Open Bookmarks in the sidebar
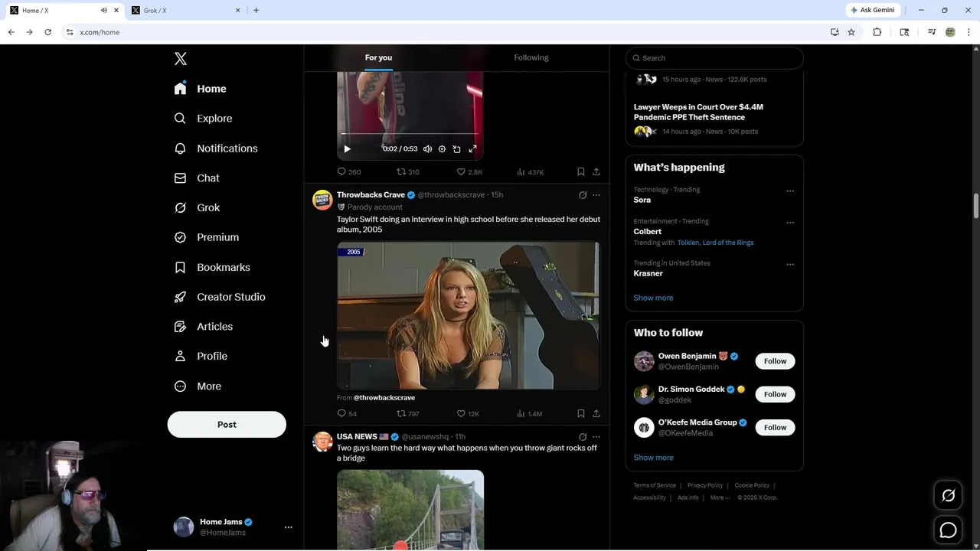The height and width of the screenshot is (551, 980). coord(212,267)
